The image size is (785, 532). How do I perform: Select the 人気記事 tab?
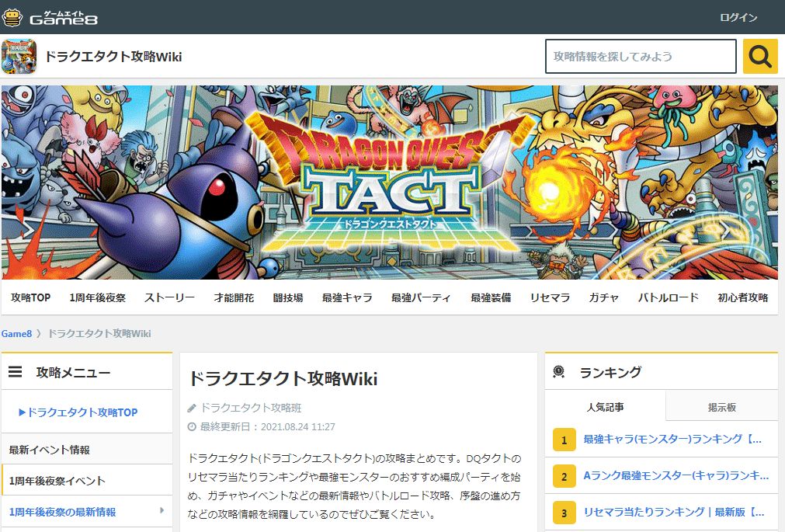click(609, 406)
